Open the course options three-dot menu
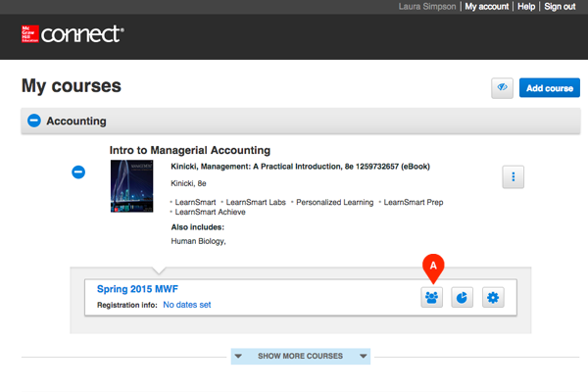 point(514,177)
